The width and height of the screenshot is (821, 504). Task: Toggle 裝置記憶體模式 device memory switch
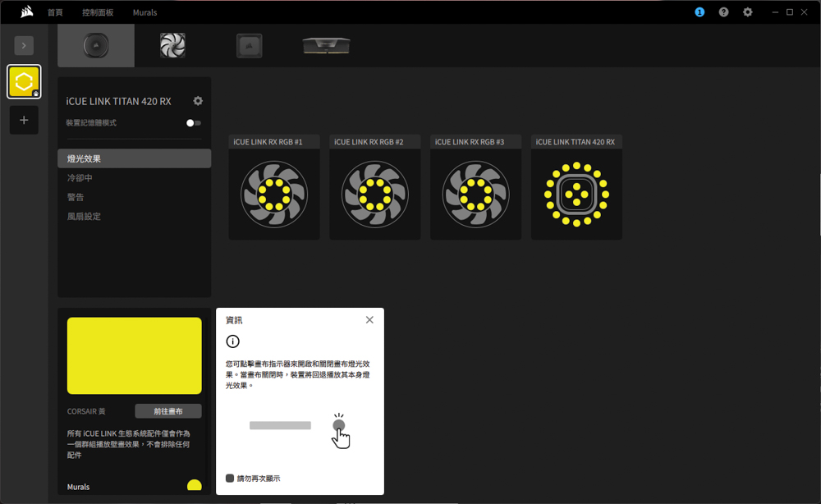(x=194, y=123)
